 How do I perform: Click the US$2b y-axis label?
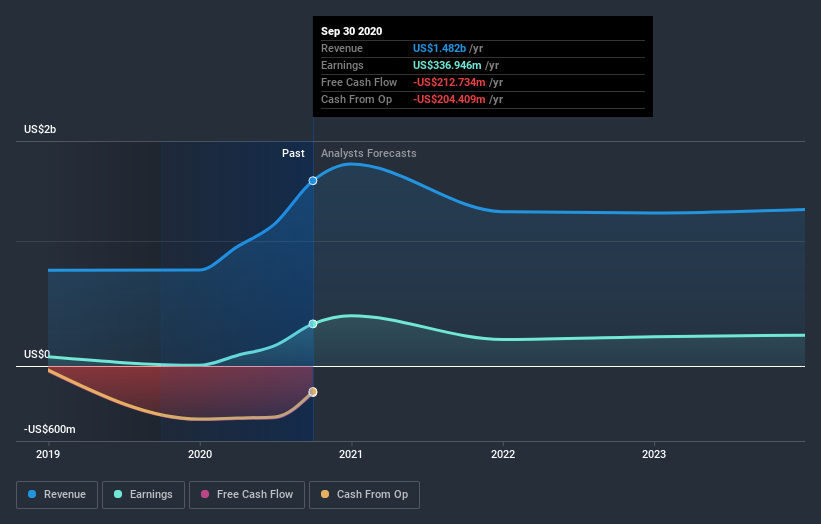pos(40,129)
